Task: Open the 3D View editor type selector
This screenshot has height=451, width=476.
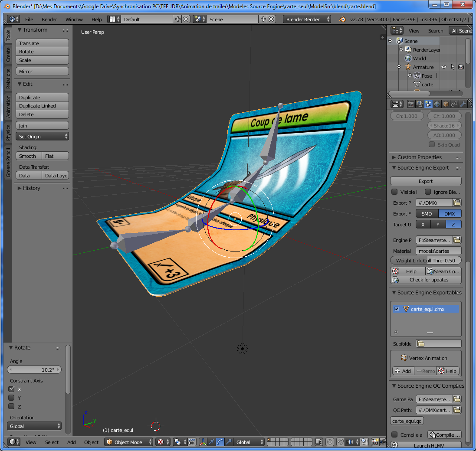Action: tap(14, 442)
